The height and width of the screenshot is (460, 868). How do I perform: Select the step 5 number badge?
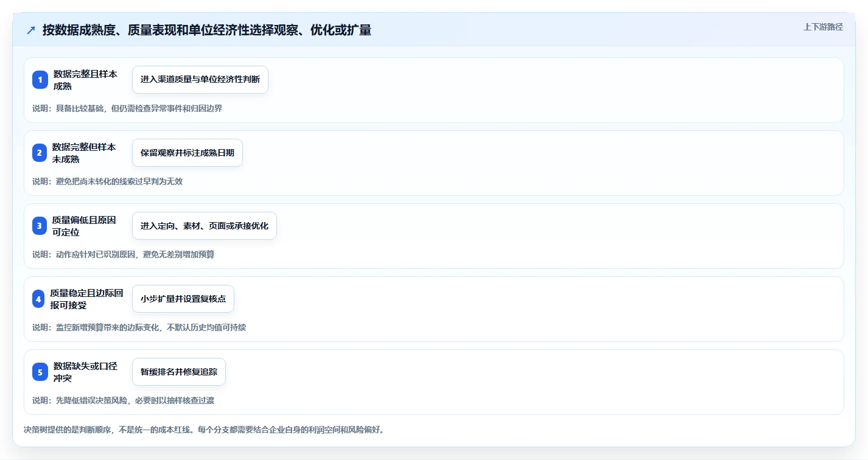[x=40, y=372]
